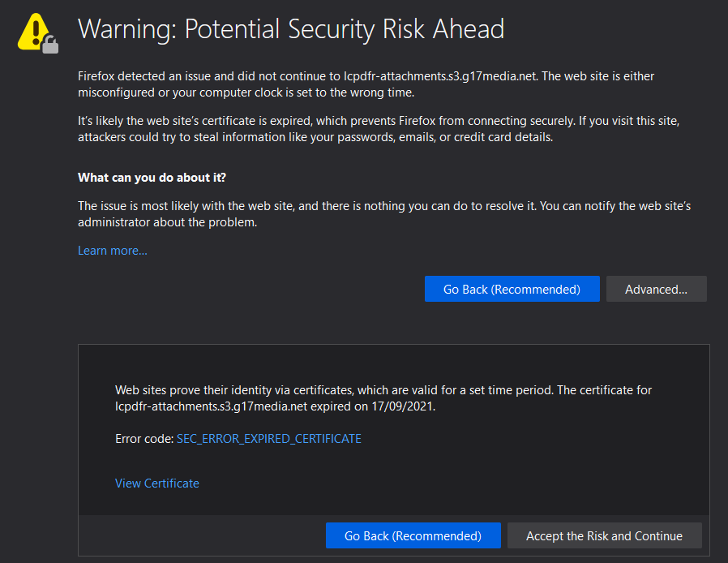Choose Accept the Risk and Continue
This screenshot has width=728, height=563.
[x=604, y=535]
